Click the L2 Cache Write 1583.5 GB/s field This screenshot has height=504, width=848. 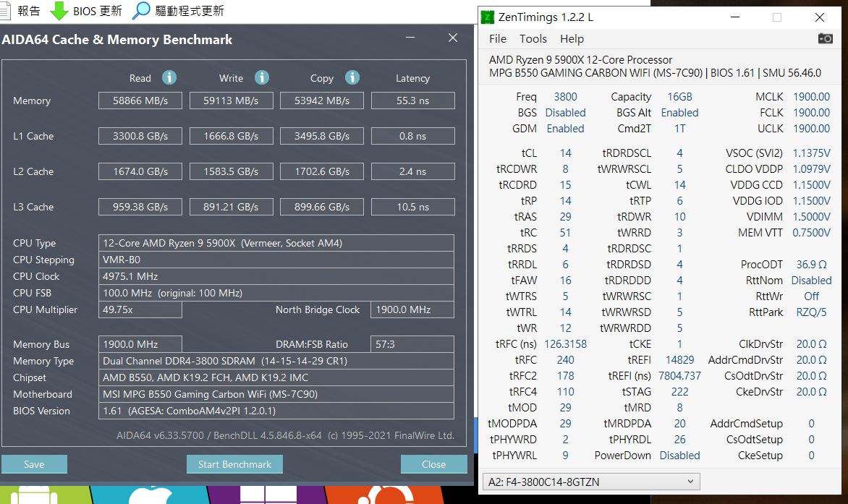pyautogui.click(x=231, y=171)
